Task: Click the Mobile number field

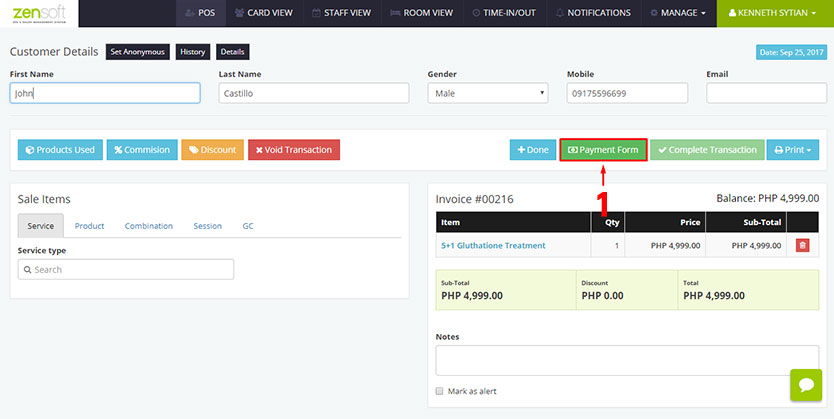Action: click(627, 93)
